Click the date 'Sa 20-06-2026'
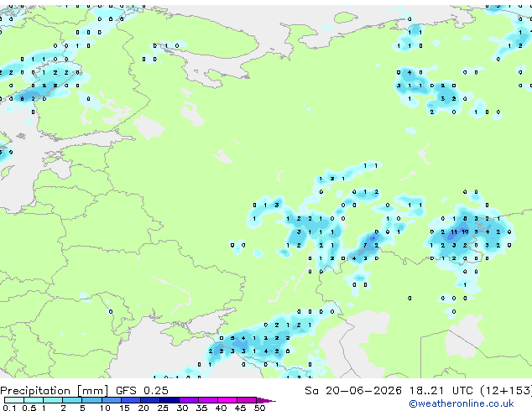Image resolution: width=532 pixels, height=411 pixels. pos(353,391)
